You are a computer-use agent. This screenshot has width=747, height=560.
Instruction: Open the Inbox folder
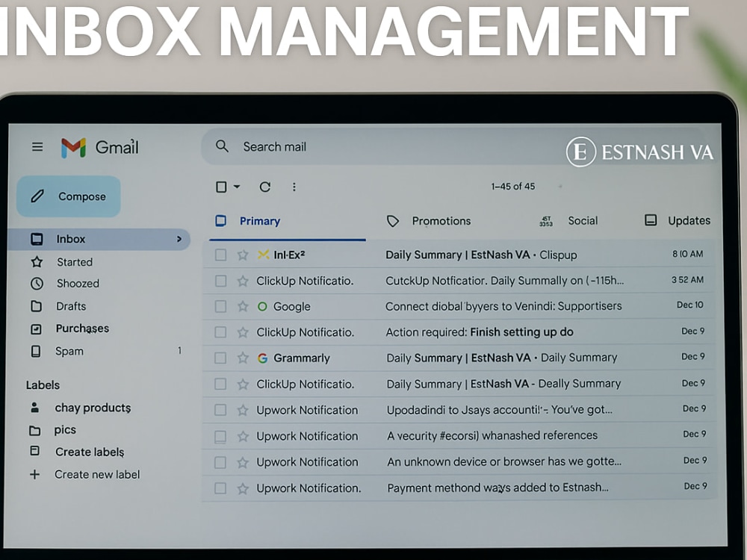pyautogui.click(x=99, y=239)
